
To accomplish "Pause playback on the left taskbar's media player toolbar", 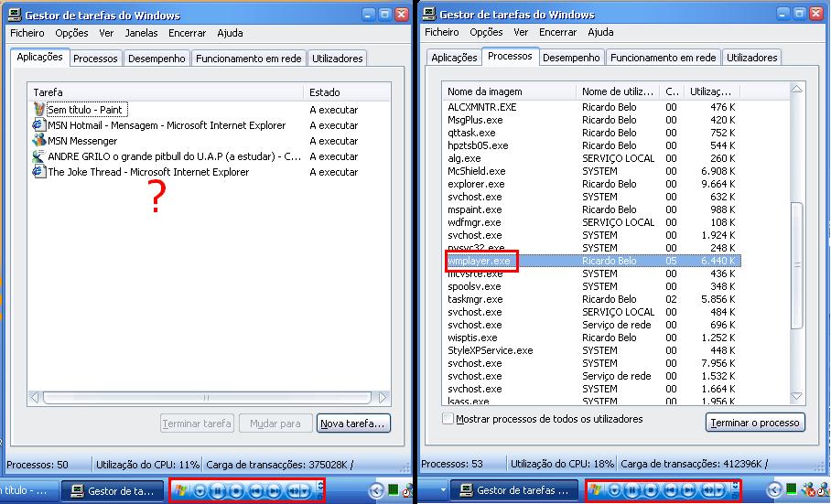I will [217, 490].
